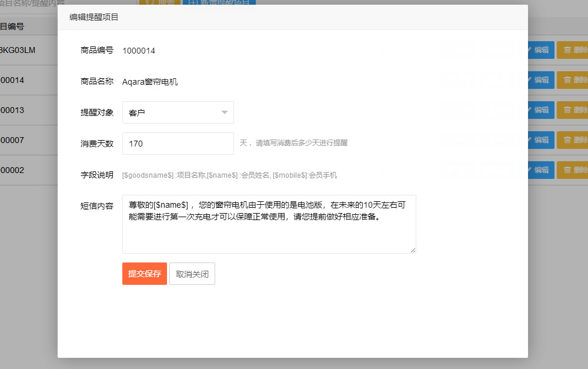Image resolution: width=588 pixels, height=369 pixels.
Task: Click the 编辑 button in the 00002 row
Action: [541, 170]
